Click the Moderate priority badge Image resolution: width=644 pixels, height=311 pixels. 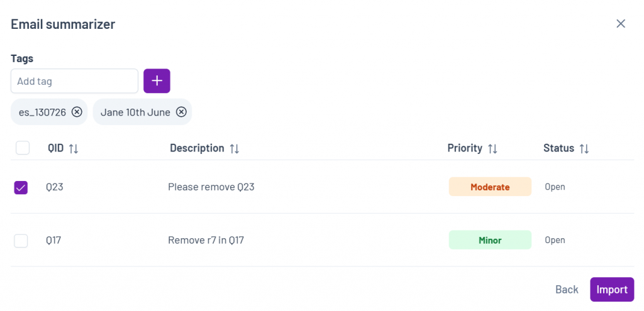(490, 187)
